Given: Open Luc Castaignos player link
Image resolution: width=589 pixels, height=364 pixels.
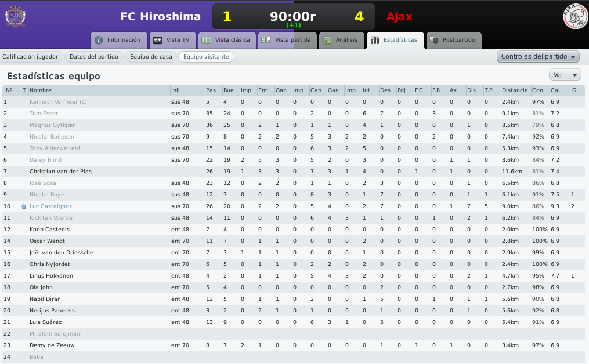Looking at the screenshot, I should pos(50,206).
